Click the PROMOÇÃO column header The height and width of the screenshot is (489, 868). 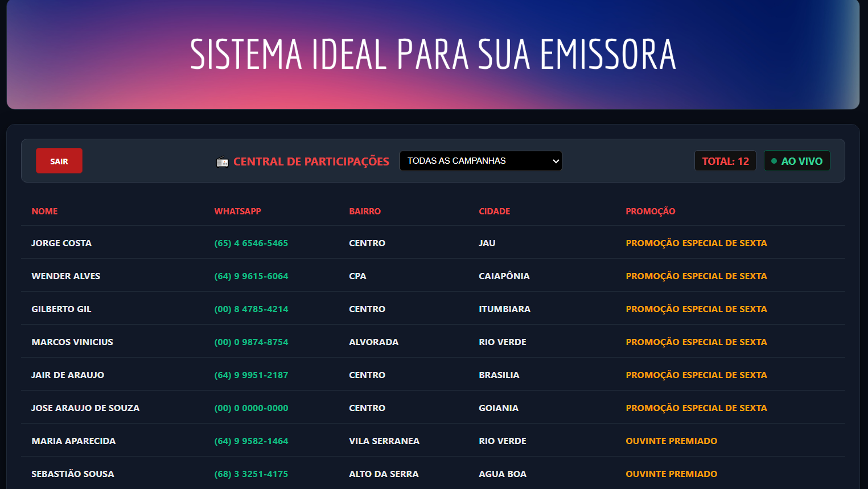coord(650,211)
